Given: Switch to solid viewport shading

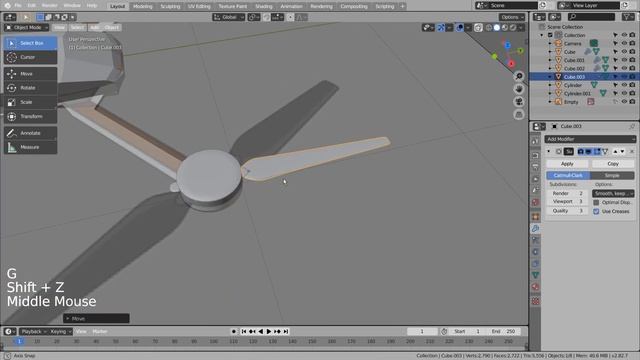Looking at the screenshot, I should tap(497, 28).
